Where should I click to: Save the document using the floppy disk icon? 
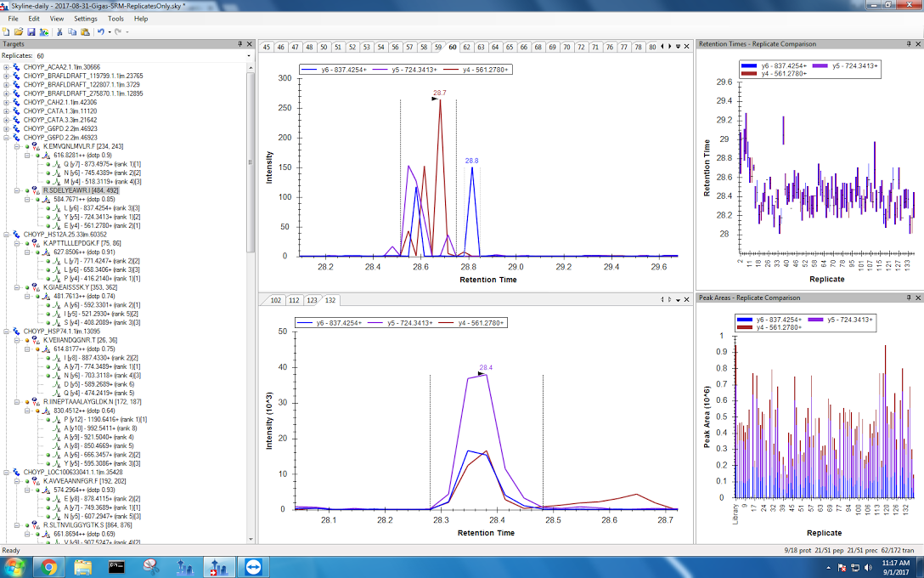coord(31,31)
